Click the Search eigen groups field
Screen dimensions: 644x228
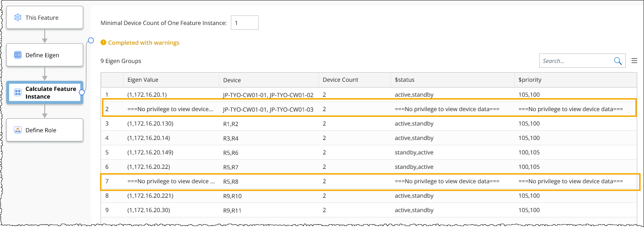[576, 61]
